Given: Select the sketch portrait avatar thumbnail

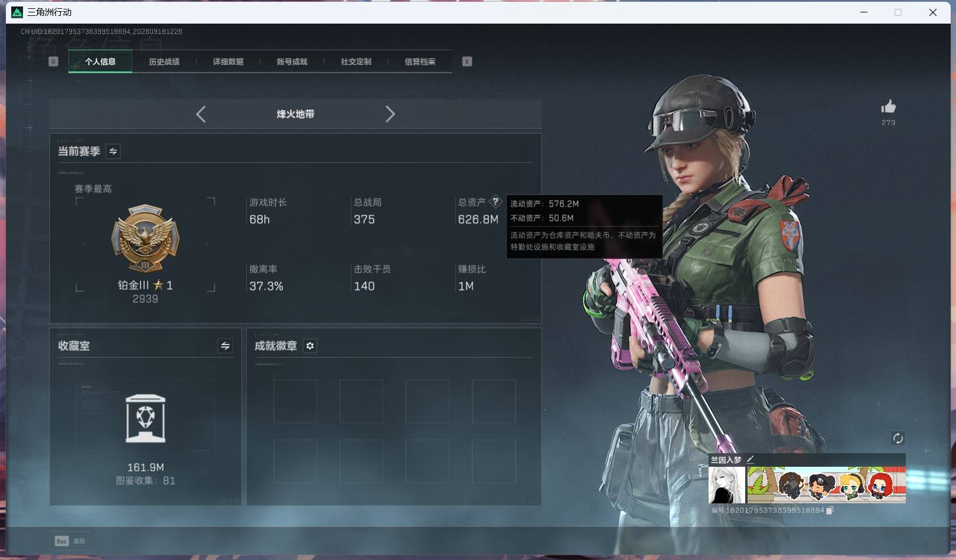Looking at the screenshot, I should [x=727, y=485].
